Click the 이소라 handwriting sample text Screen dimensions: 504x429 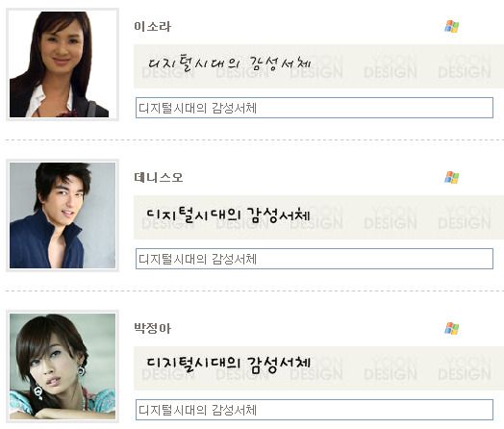point(229,63)
